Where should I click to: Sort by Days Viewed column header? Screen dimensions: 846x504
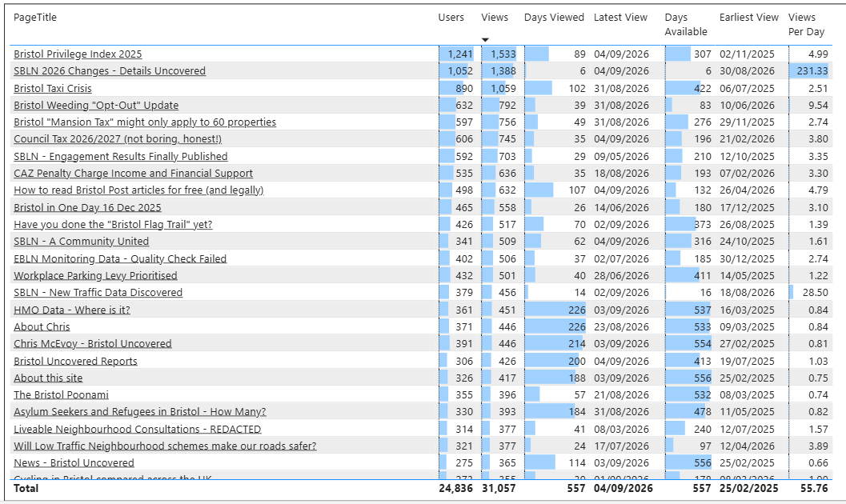click(554, 18)
